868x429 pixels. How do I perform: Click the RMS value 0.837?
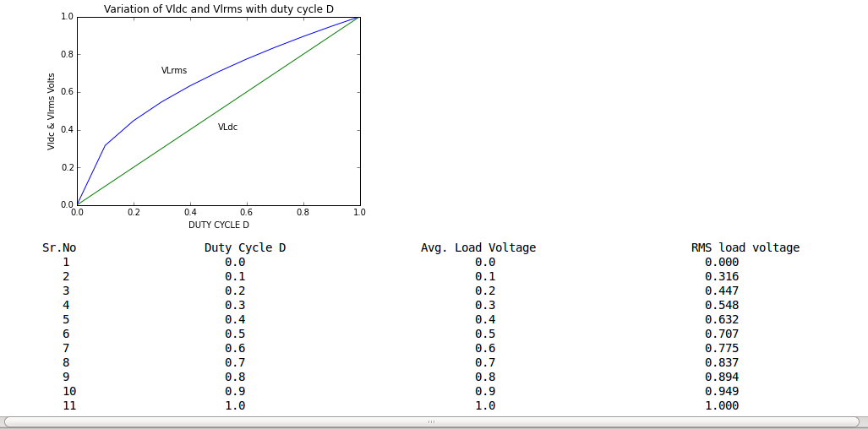(722, 362)
